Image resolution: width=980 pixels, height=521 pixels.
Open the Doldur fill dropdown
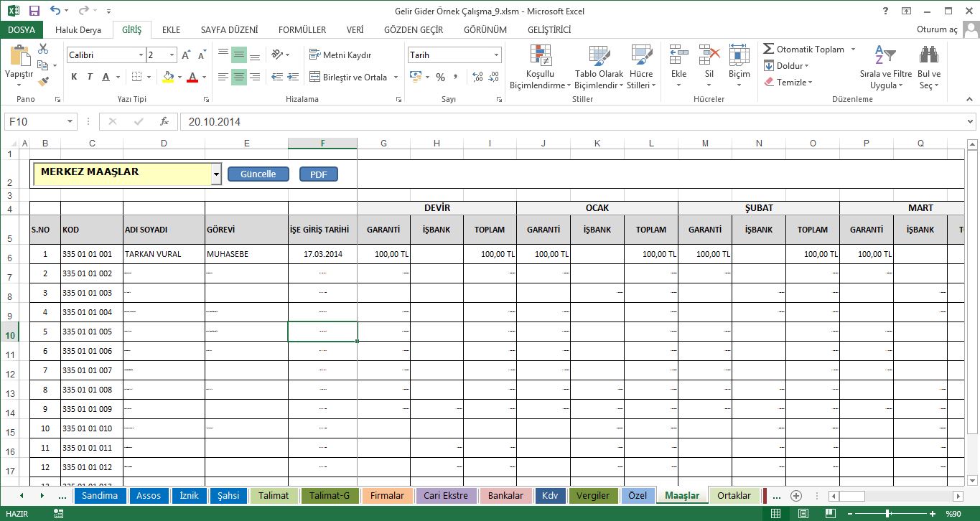785,66
